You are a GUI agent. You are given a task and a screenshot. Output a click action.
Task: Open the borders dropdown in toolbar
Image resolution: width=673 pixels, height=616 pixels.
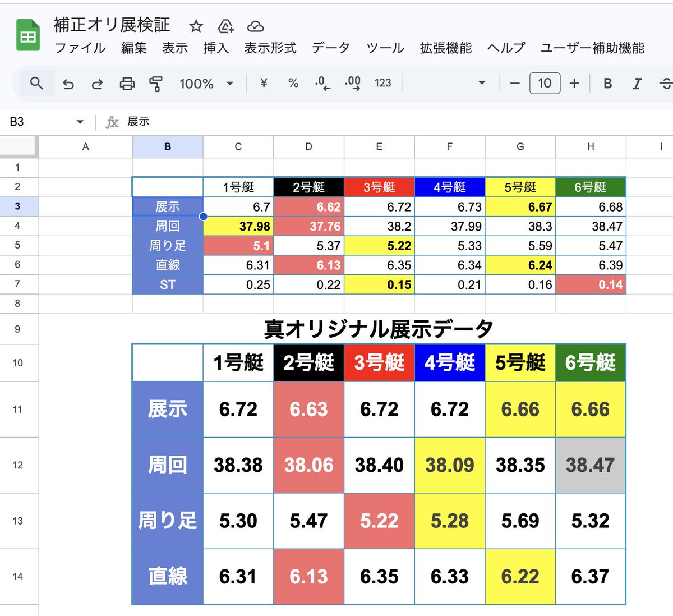(481, 83)
